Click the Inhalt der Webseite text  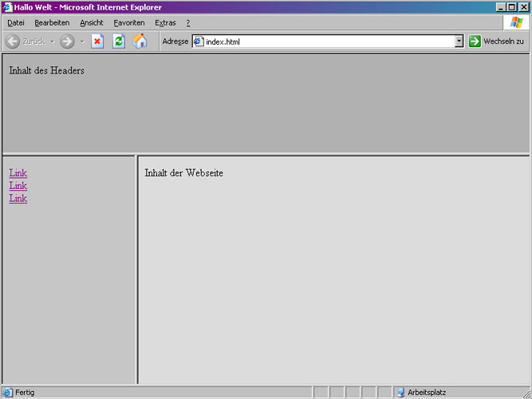[184, 173]
